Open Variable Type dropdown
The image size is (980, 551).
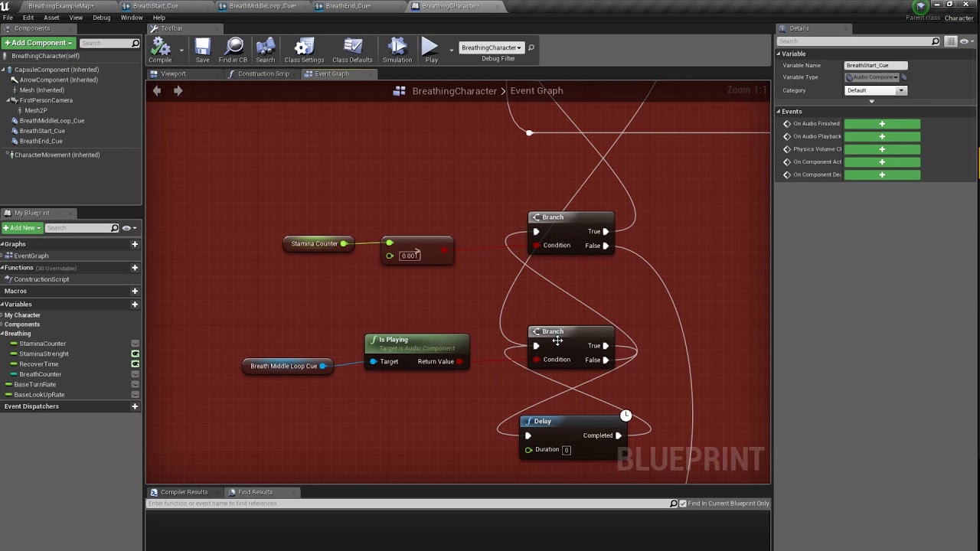[x=871, y=77]
